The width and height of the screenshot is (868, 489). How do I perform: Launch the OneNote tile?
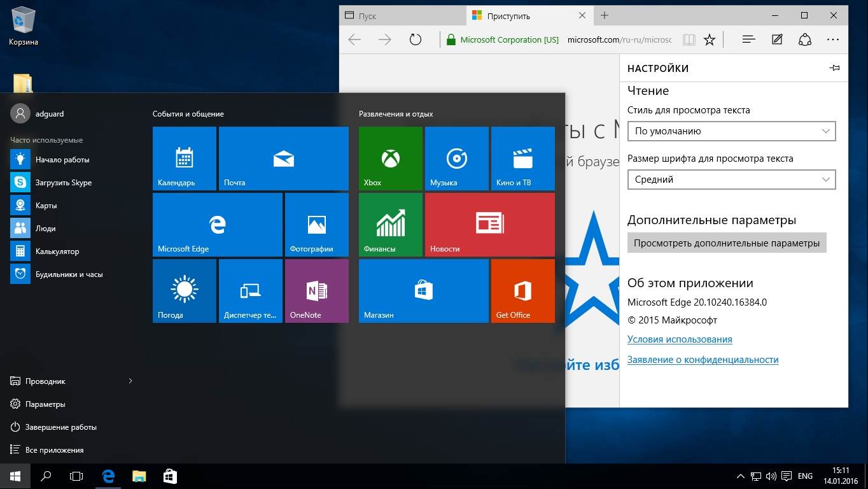[317, 291]
